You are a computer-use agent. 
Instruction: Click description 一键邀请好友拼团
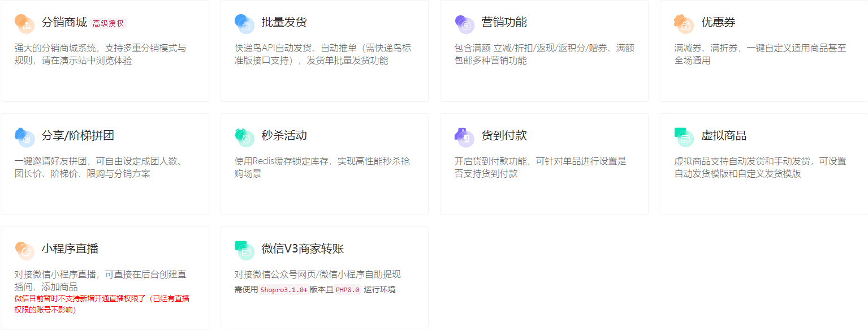tap(98, 168)
